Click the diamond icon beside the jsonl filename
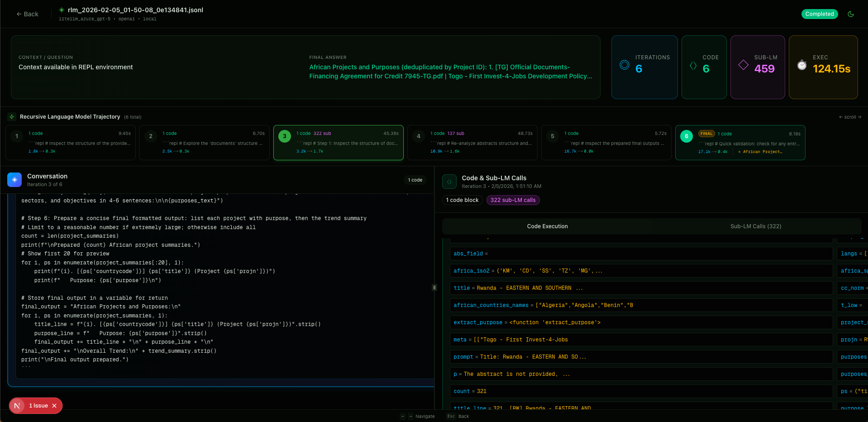Image resolution: width=868 pixels, height=422 pixels. pos(62,10)
